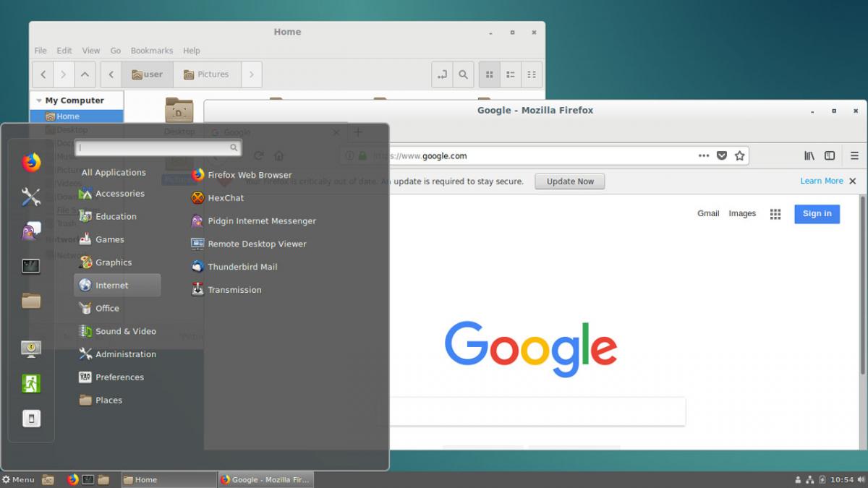Click the Google Sign in button
The image size is (868, 488).
(x=817, y=213)
